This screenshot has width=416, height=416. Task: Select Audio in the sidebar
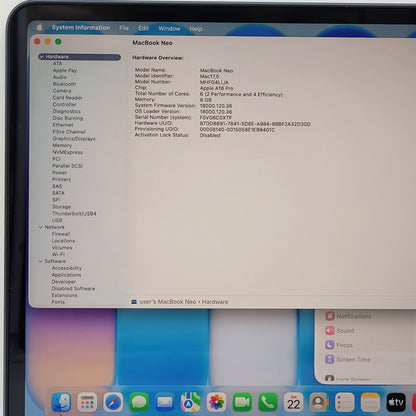tap(59, 77)
